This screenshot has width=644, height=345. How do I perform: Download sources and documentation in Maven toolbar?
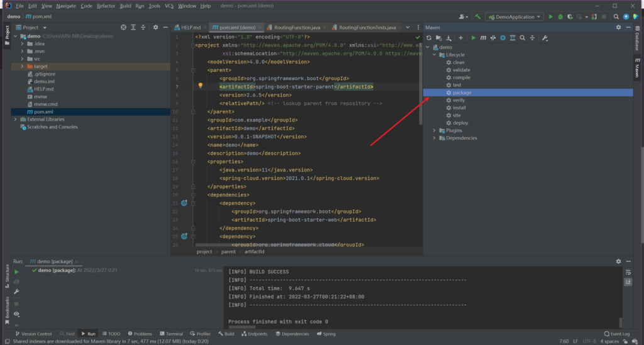click(x=448, y=38)
